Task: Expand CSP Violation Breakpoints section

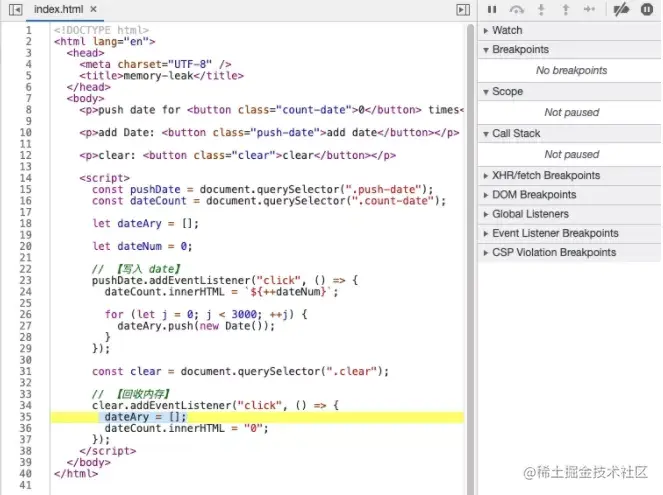Action: click(569, 252)
